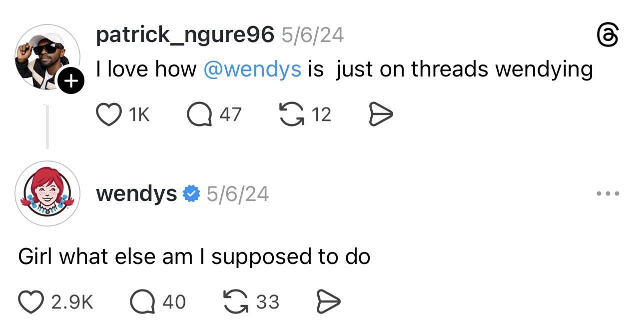The image size is (644, 332).
Task: Open comments on the wendys reply
Action: point(142,301)
